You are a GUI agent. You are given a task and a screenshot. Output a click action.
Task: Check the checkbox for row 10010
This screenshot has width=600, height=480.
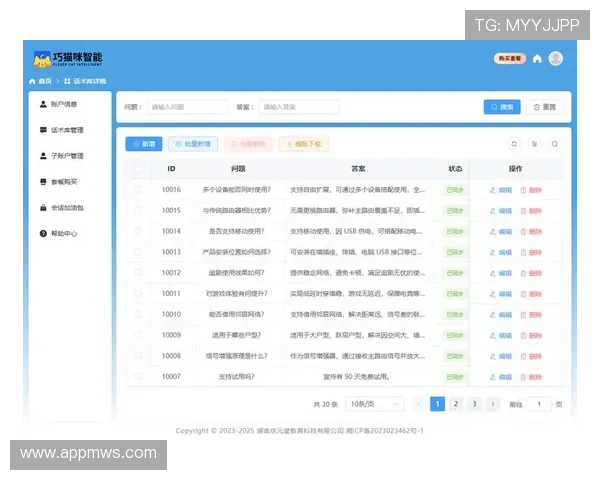(x=138, y=314)
